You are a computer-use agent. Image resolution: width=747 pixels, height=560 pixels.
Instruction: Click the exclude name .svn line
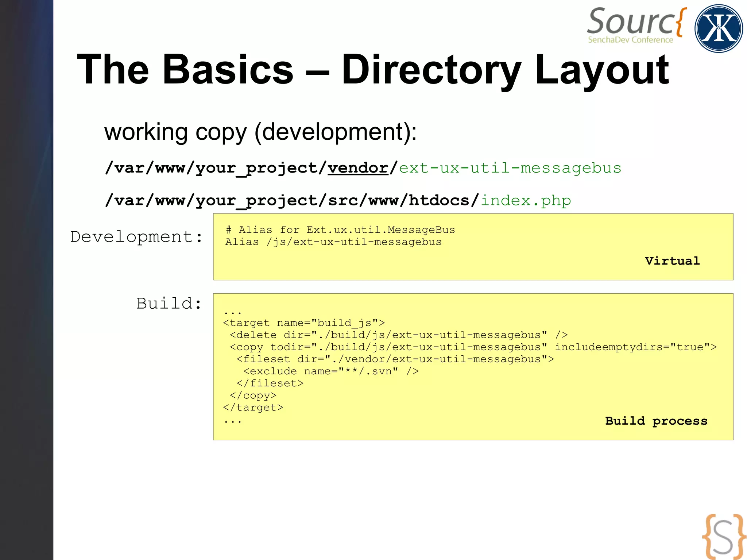[x=330, y=371]
